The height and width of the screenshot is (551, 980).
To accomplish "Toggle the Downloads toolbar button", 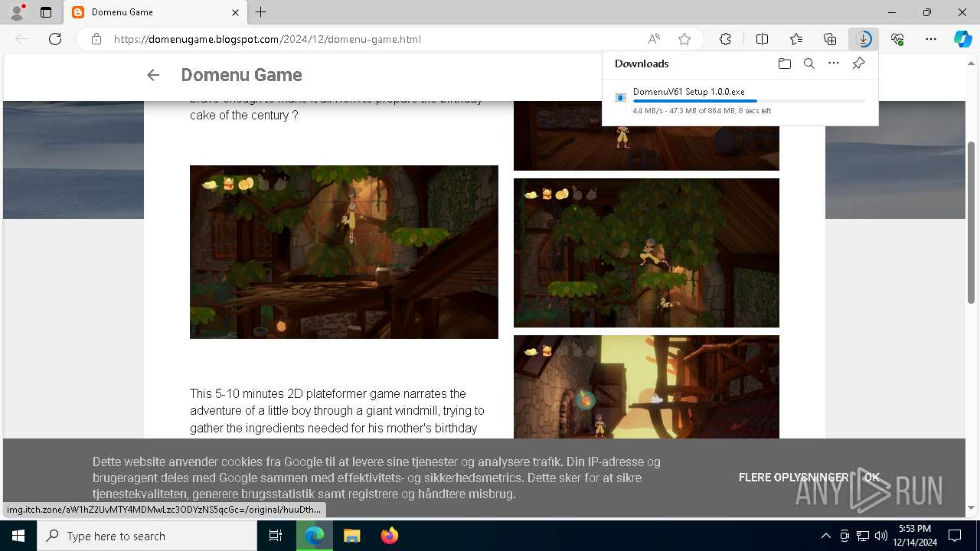I will 864,39.
